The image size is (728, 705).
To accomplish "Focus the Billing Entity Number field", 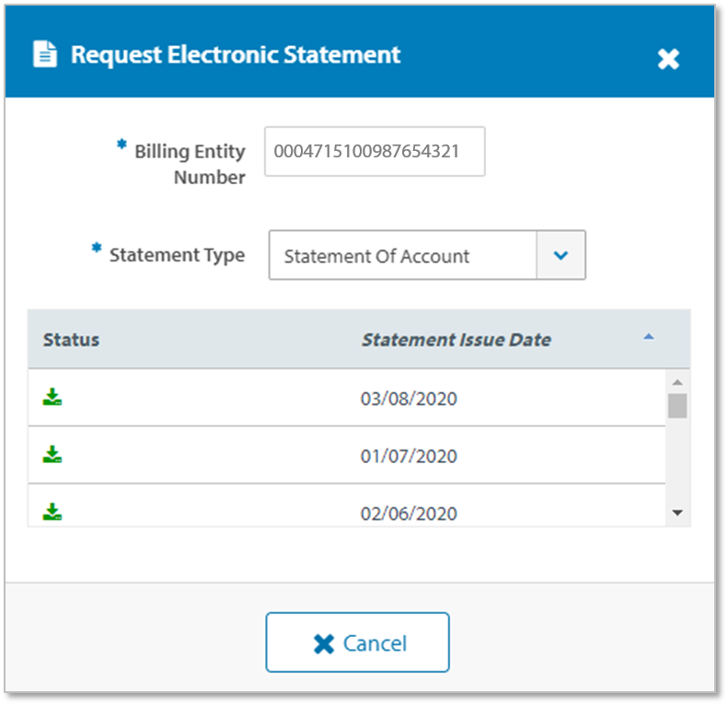I will click(374, 152).
